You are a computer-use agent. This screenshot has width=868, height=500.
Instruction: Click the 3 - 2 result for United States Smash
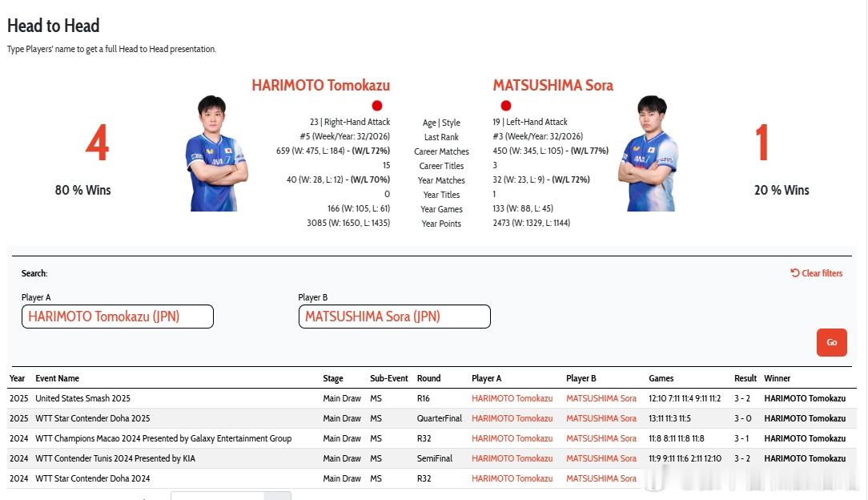coord(741,398)
